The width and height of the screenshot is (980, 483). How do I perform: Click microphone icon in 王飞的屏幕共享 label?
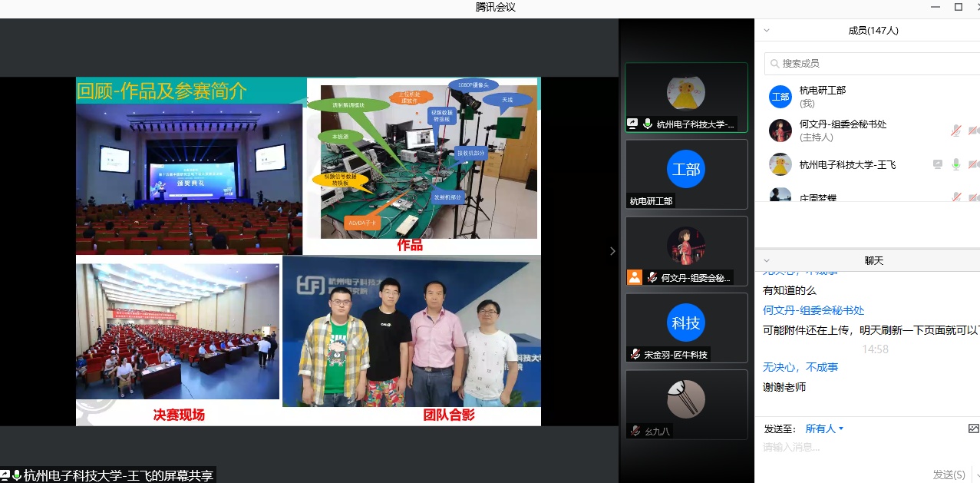17,475
